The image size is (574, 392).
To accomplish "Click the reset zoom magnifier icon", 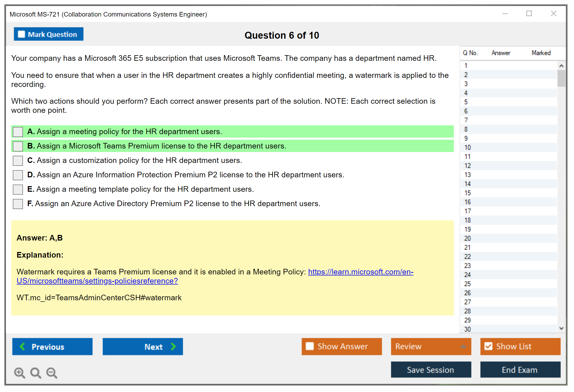I will click(36, 373).
